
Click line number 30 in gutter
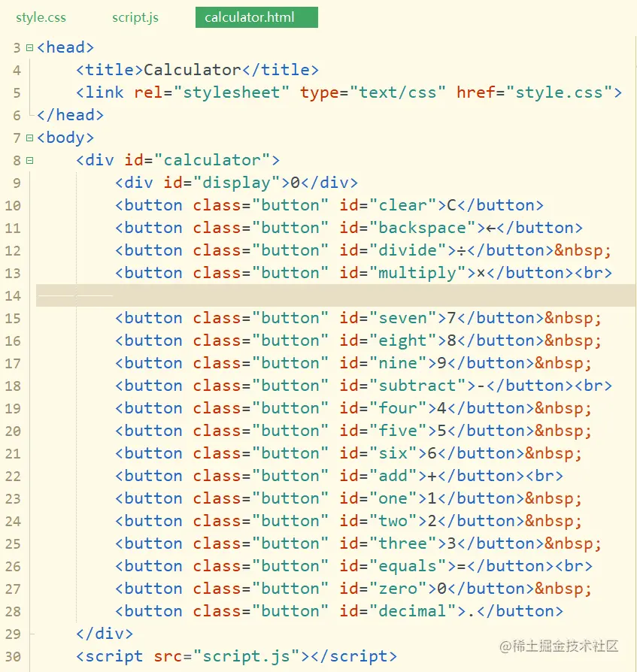13,656
